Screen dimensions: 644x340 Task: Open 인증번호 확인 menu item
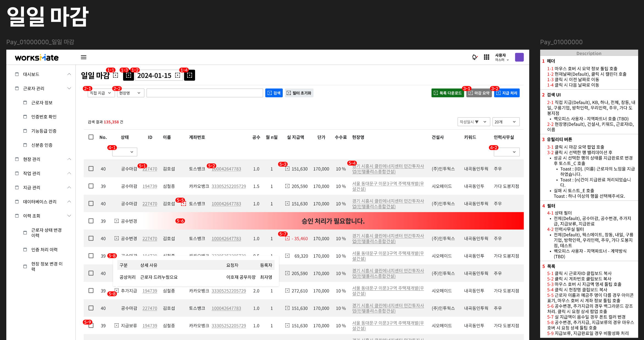coord(44,117)
